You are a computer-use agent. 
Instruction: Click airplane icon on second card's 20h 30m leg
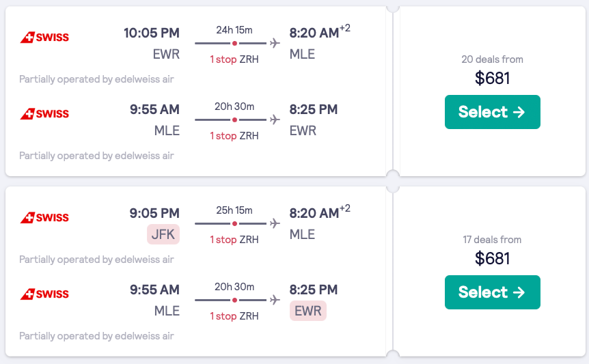[275, 300]
